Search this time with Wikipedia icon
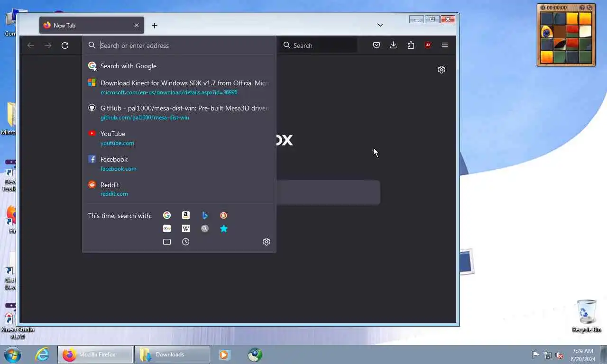Image resolution: width=607 pixels, height=364 pixels. point(186,228)
